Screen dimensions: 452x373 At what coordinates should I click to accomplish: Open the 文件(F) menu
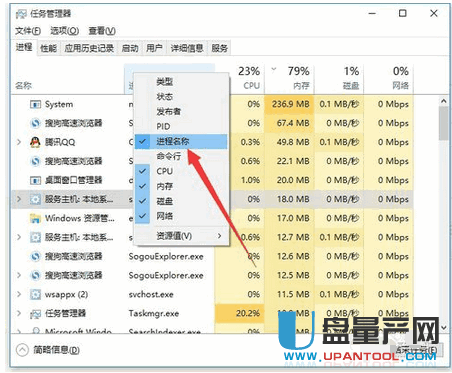(x=28, y=31)
